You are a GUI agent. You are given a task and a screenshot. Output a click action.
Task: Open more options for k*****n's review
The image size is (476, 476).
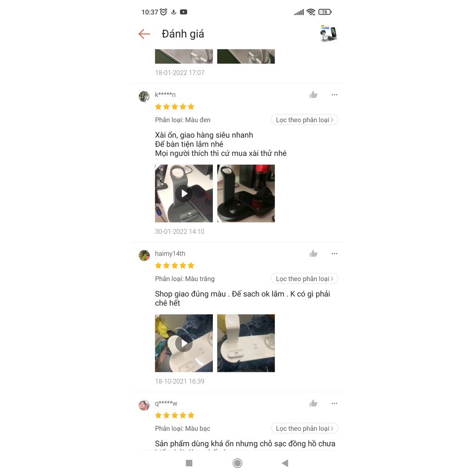pyautogui.click(x=334, y=95)
